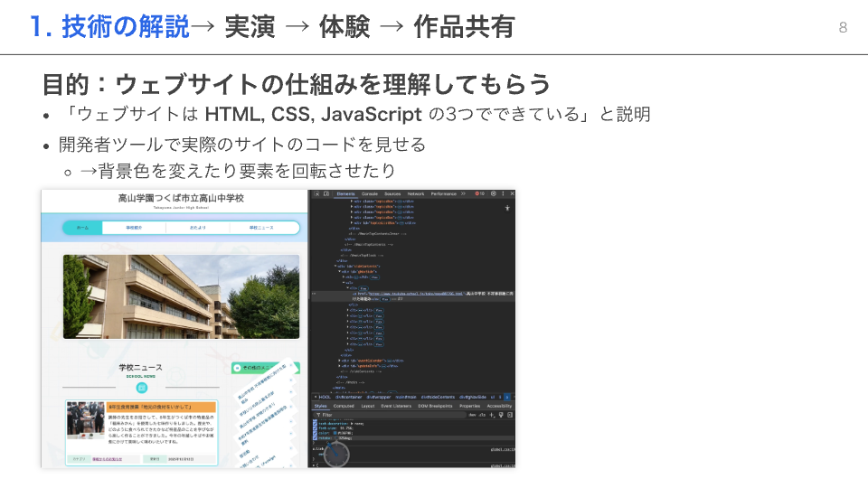Toggle the :hov element state button
Image resolution: width=868 pixels, height=488 pixels.
click(x=472, y=415)
